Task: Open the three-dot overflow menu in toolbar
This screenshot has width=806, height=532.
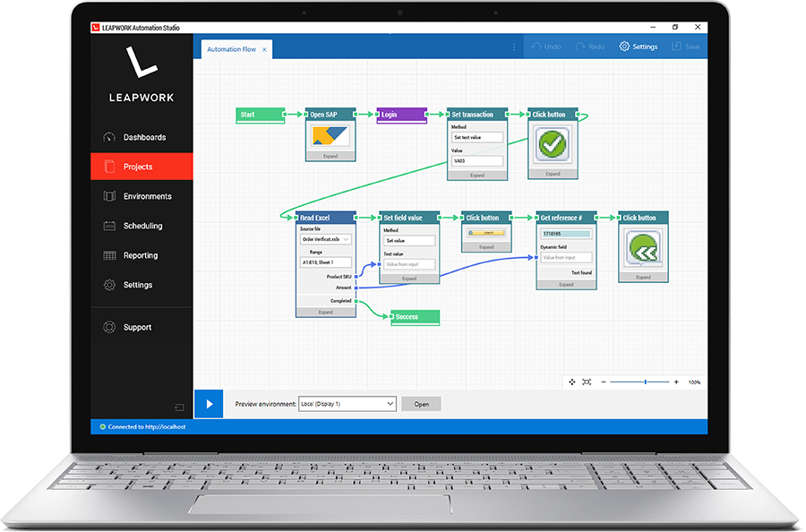Action: (x=513, y=47)
